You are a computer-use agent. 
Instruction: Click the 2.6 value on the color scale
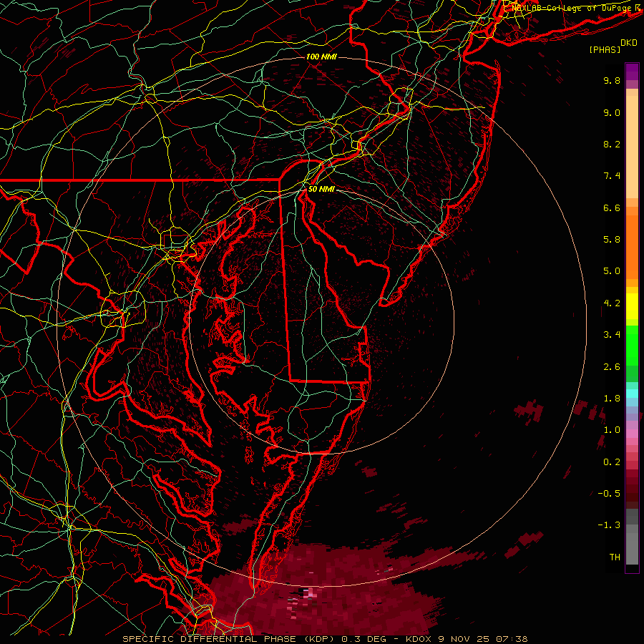(x=612, y=367)
